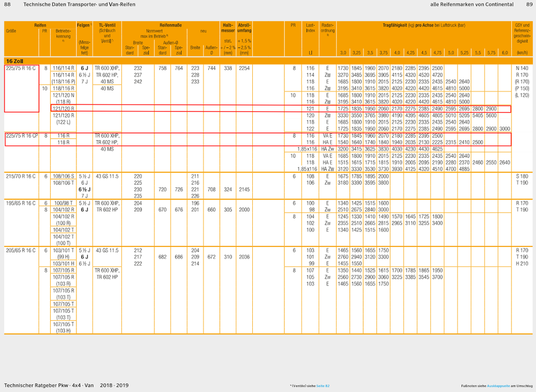
Task: Select the '205/65 R 16 C' size cell
Action: coord(21,251)
